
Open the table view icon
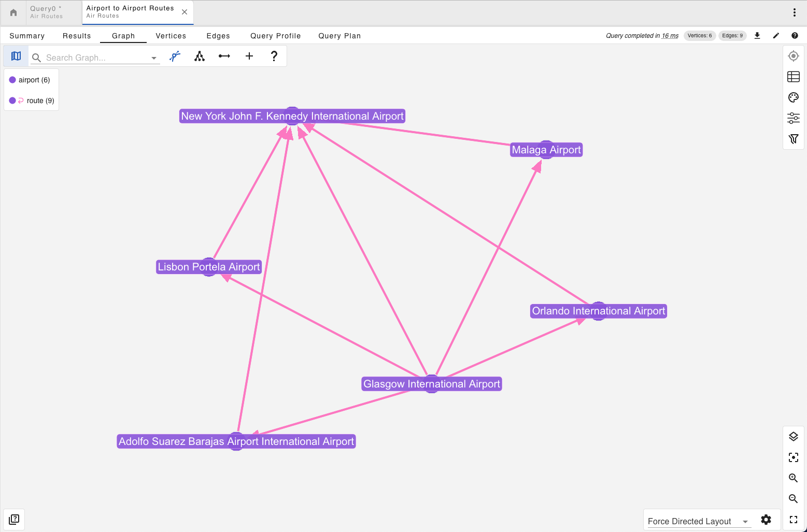pos(793,77)
